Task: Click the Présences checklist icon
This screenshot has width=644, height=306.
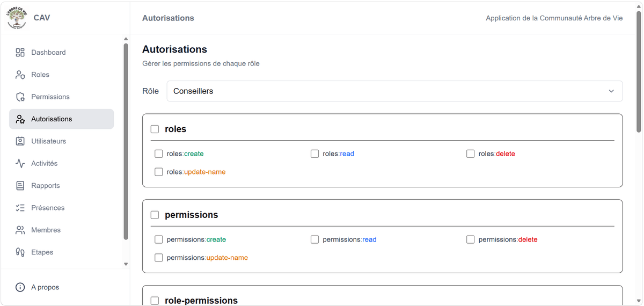Action: point(20,208)
